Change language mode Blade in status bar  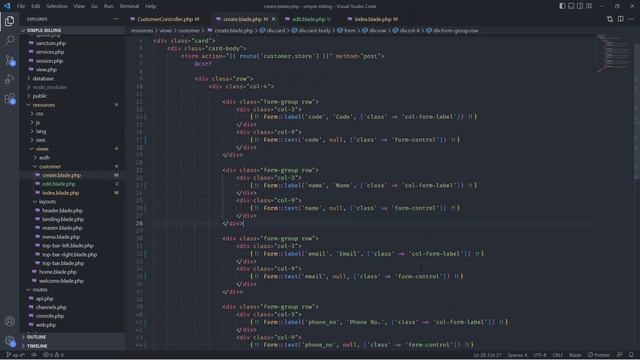(x=575, y=355)
